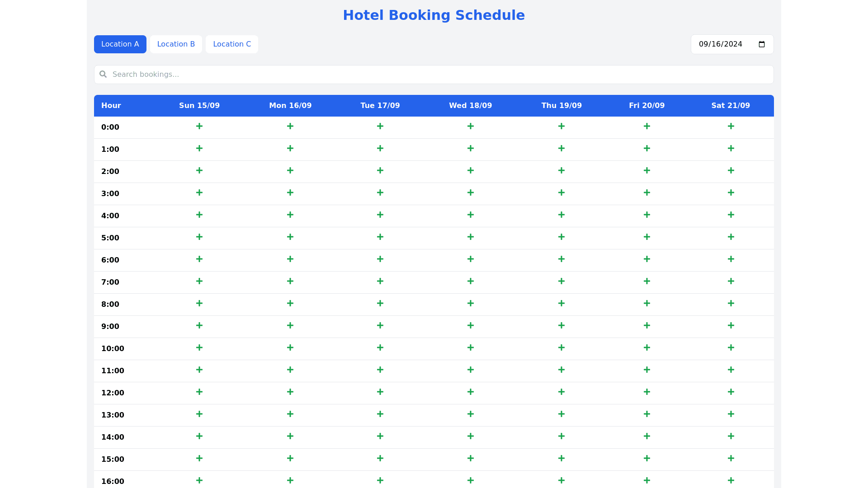Switch to Location B tab
Screen dimensions: 868x488
[x=176, y=44]
